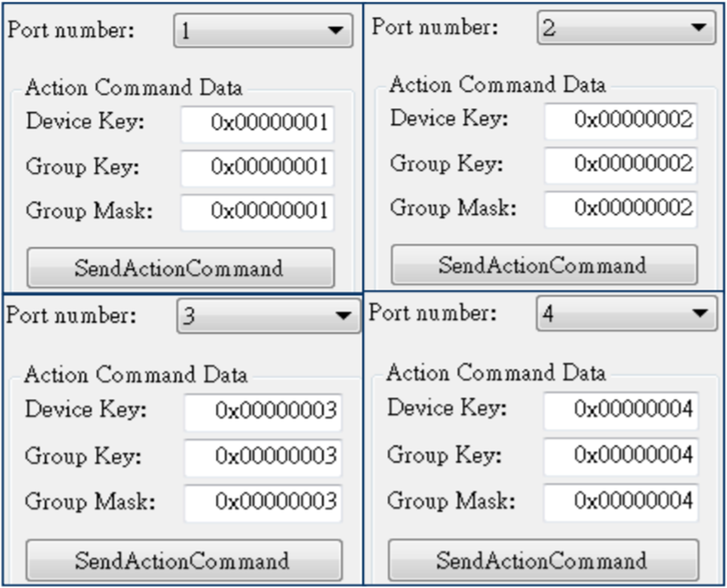Click Device Key field showing 0x00000002
This screenshot has height=588, width=727.
click(620, 120)
